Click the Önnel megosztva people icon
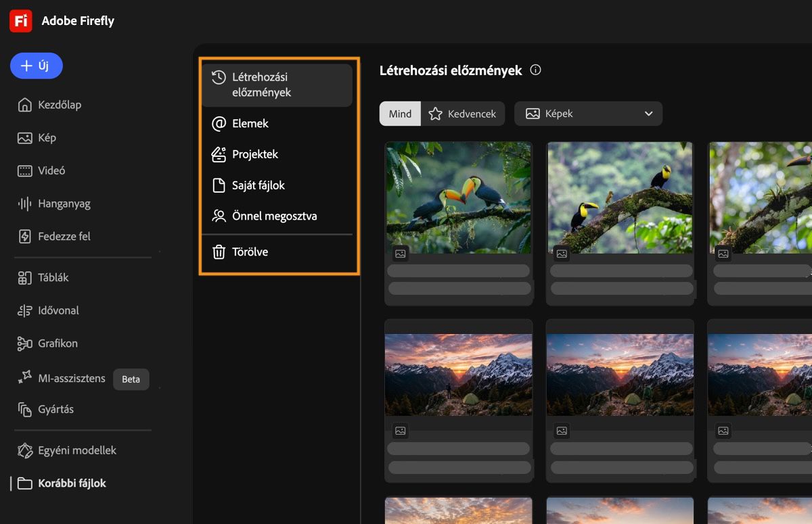812x524 pixels. [x=219, y=216]
